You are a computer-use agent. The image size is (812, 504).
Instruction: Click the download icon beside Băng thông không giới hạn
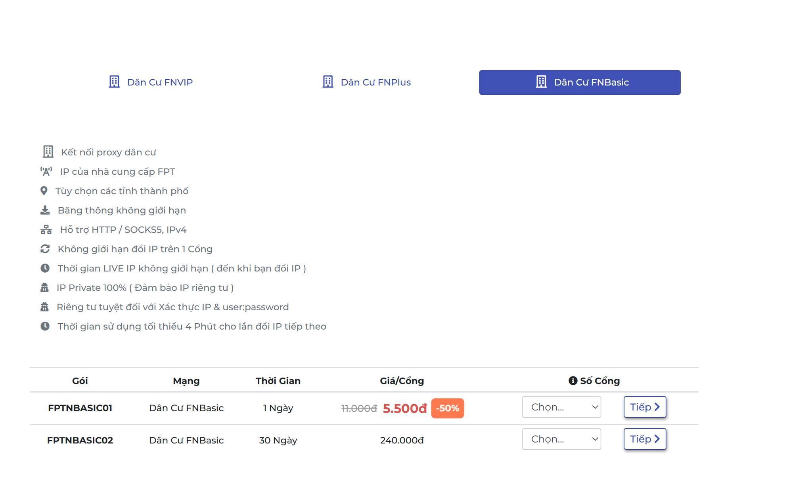point(45,210)
